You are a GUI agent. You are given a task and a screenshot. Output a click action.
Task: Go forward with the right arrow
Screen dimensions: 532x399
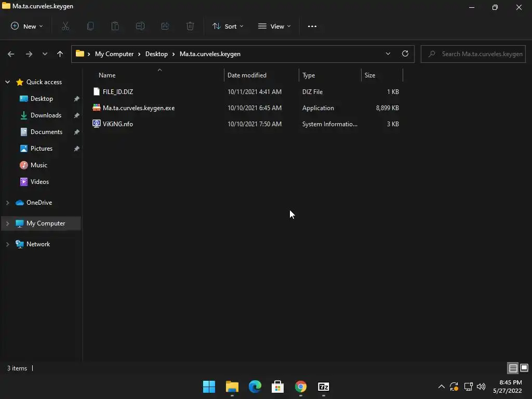click(29, 54)
